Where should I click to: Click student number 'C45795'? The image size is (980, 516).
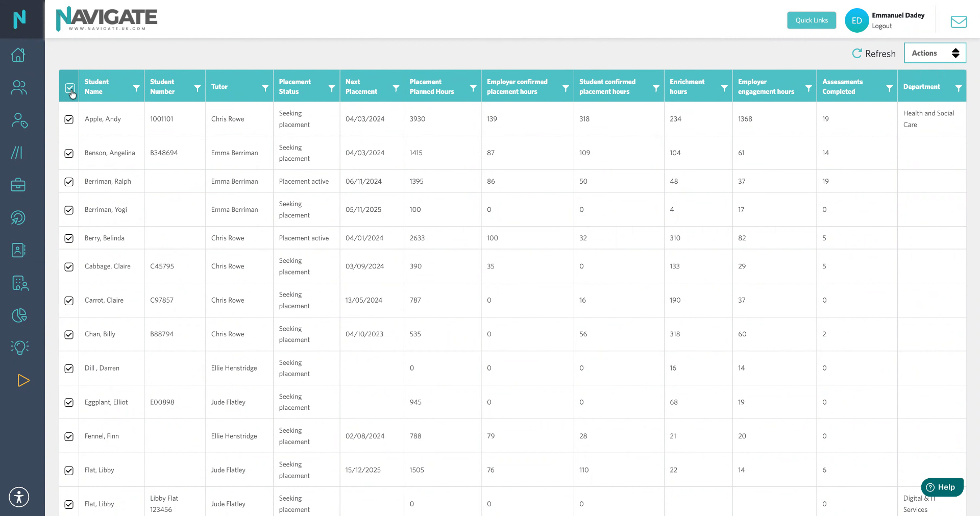point(162,266)
